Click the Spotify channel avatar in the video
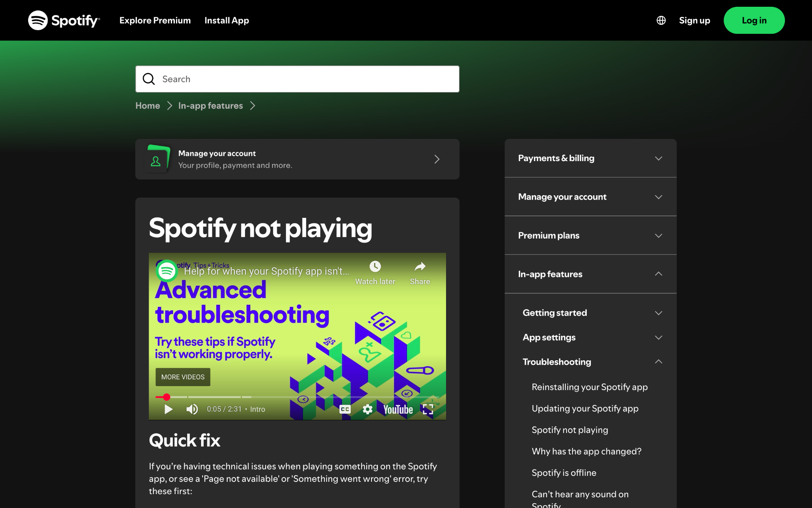The image size is (812, 508). [x=167, y=271]
